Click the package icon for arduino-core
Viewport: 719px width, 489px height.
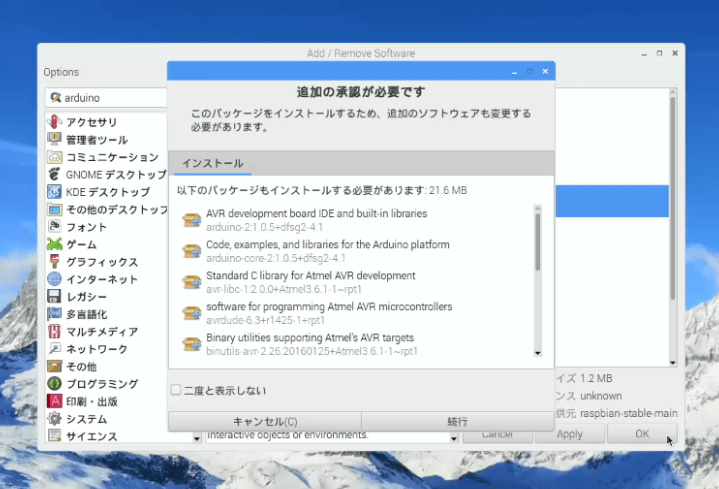click(192, 251)
